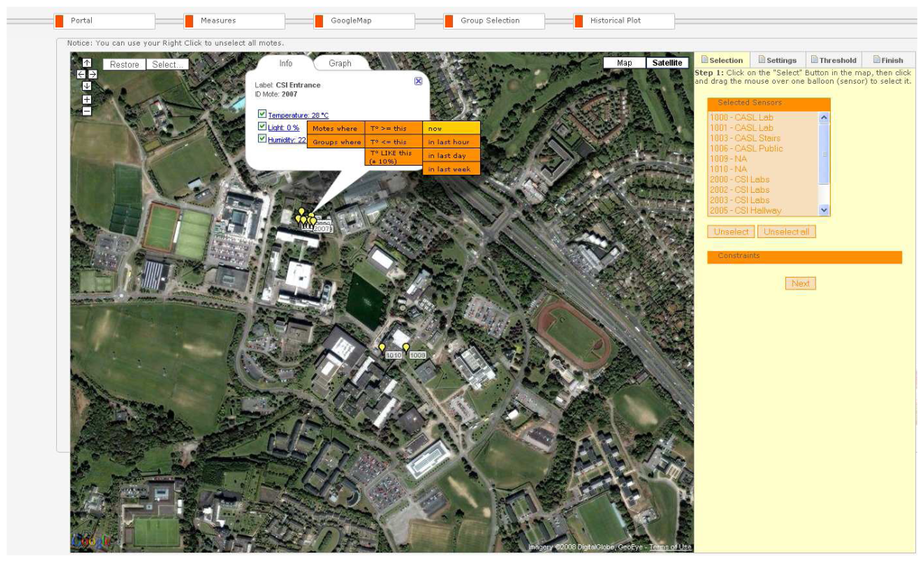
Task: Open the Terms of Use link
Action: [x=670, y=548]
